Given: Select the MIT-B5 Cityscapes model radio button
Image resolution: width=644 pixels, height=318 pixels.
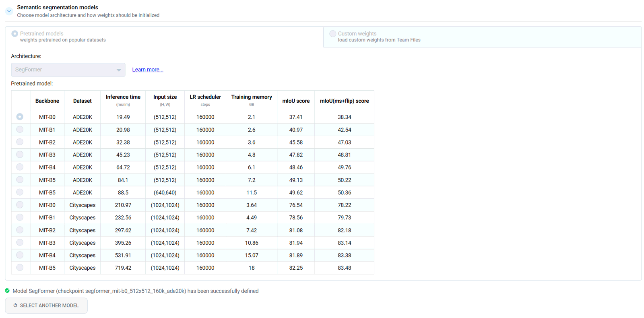Looking at the screenshot, I should tap(20, 268).
